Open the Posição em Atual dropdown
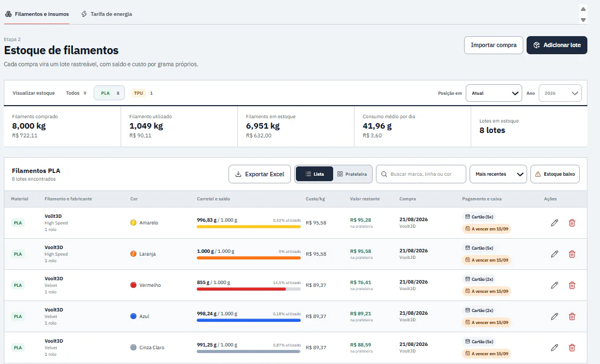The image size is (600, 364). pos(494,93)
